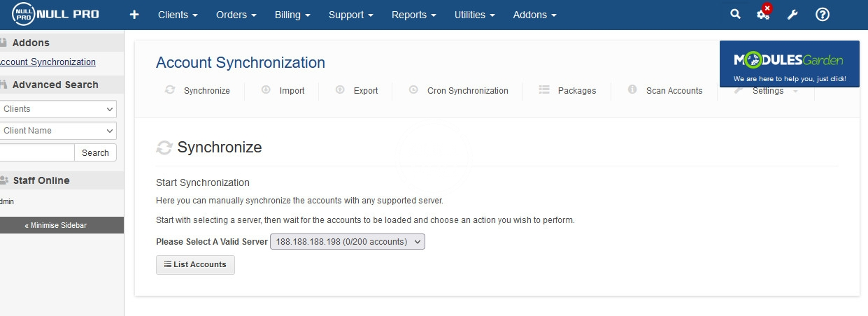Open the Export tab

pos(357,90)
